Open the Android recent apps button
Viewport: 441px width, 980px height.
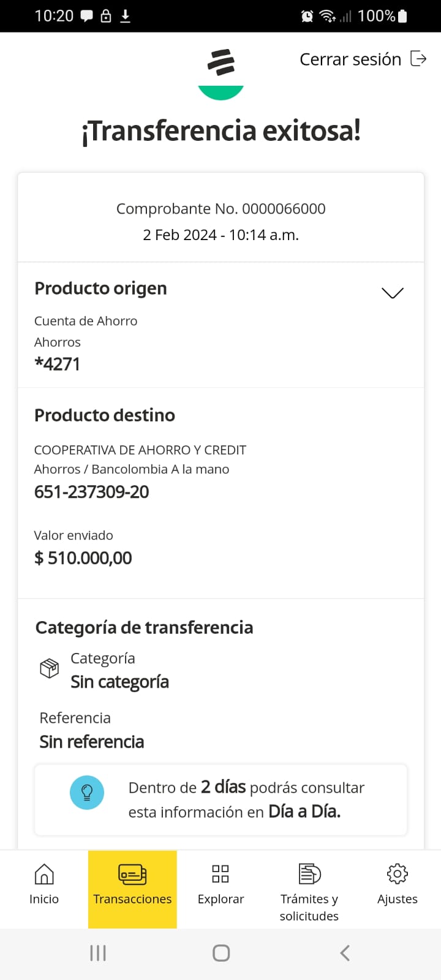[x=98, y=953]
